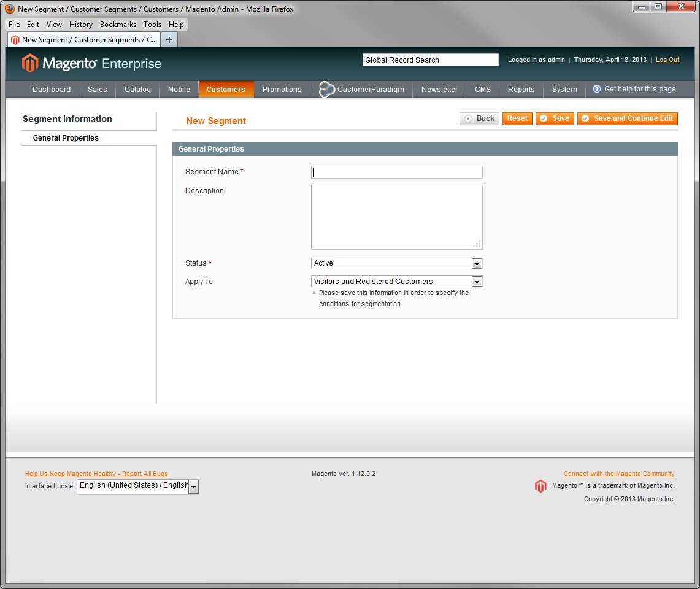
Task: Click the CustomerParadigm menu icon
Action: (x=327, y=90)
